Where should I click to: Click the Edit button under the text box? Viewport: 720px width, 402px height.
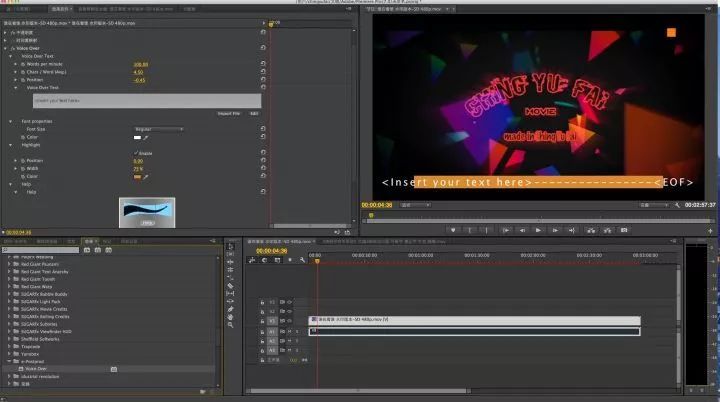click(x=254, y=113)
